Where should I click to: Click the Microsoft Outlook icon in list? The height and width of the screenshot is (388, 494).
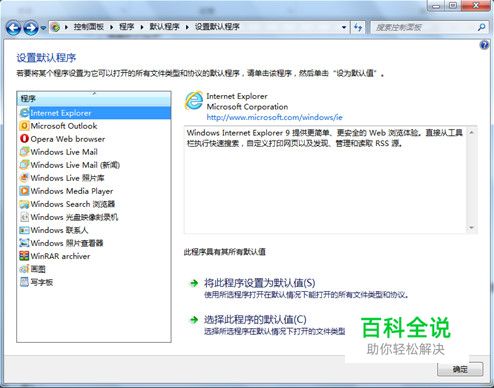[x=24, y=126]
